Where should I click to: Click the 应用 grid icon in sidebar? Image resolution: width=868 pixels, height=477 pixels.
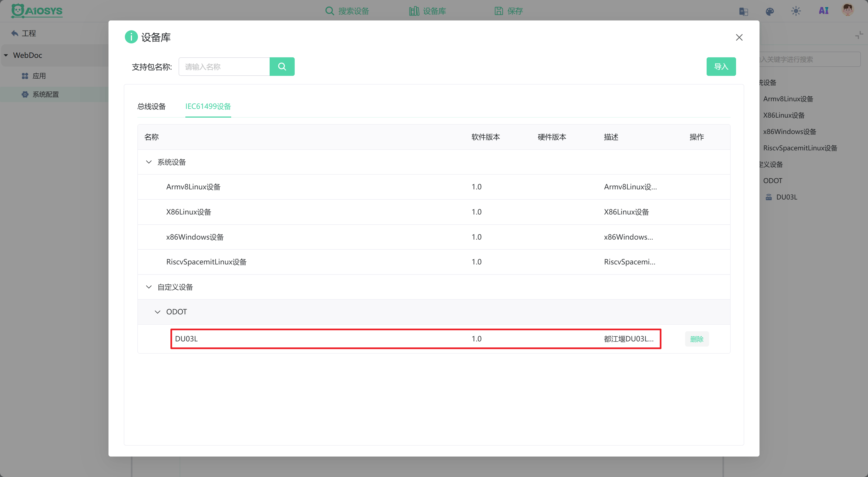coord(25,76)
